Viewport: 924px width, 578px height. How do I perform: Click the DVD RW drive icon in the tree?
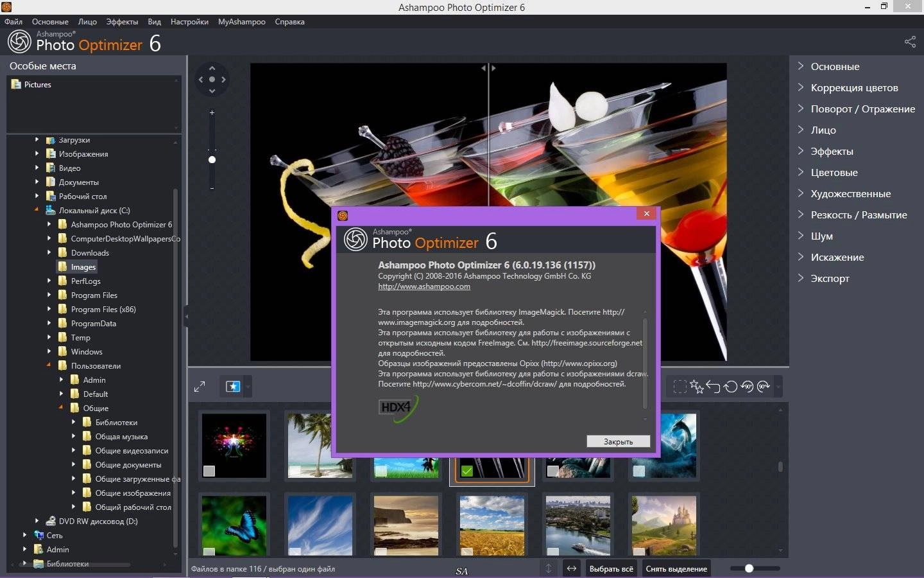(51, 521)
